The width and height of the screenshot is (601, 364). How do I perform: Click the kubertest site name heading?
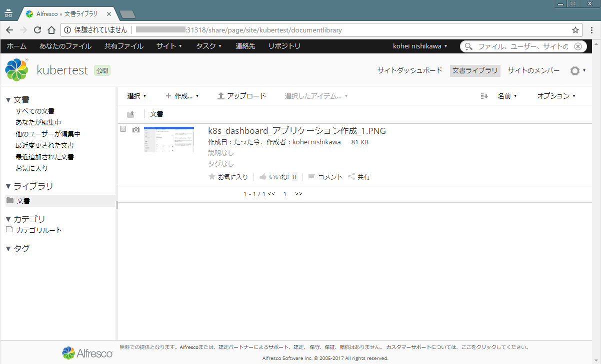61,70
